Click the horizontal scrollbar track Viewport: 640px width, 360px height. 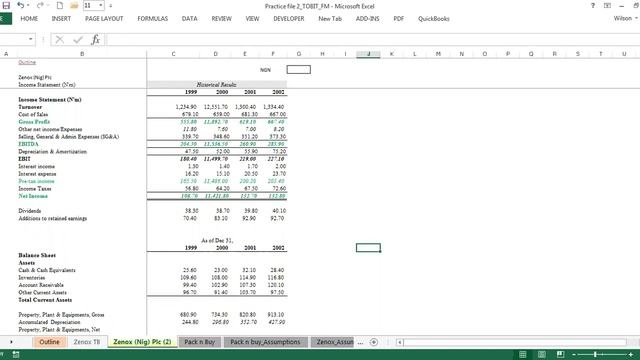(x=515, y=342)
